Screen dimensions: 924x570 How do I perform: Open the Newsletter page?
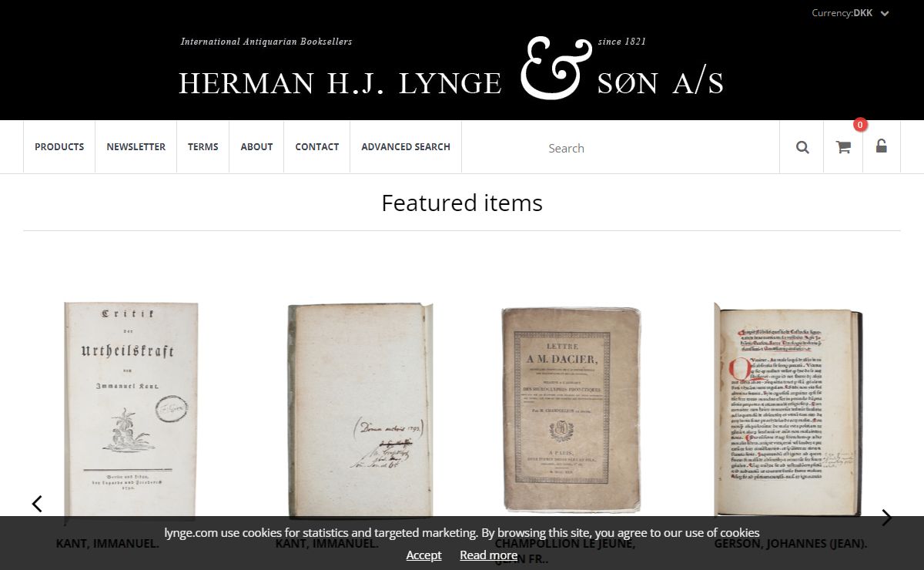click(136, 146)
